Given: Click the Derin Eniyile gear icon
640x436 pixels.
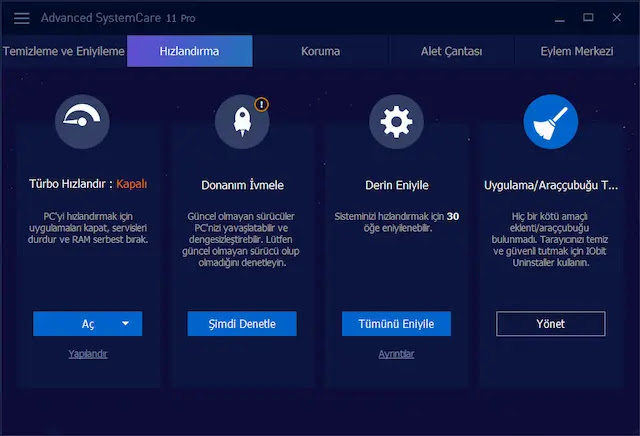Looking at the screenshot, I should [x=396, y=122].
